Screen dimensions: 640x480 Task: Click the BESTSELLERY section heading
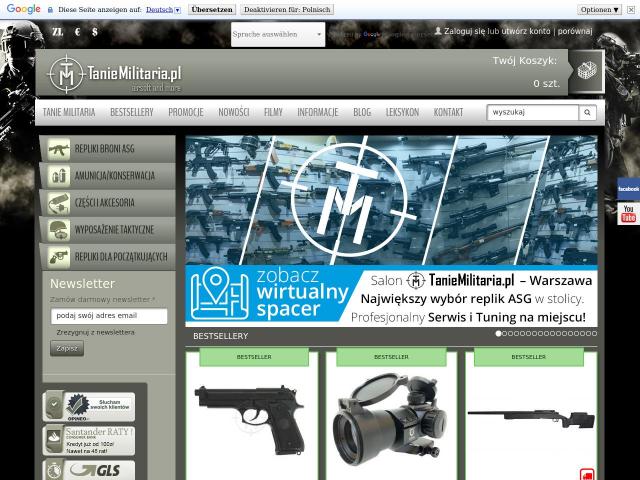point(221,336)
